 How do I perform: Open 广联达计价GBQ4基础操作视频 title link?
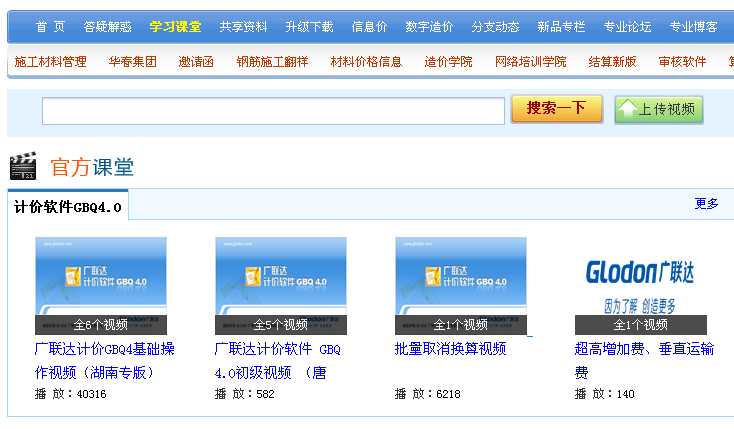pyautogui.click(x=104, y=361)
